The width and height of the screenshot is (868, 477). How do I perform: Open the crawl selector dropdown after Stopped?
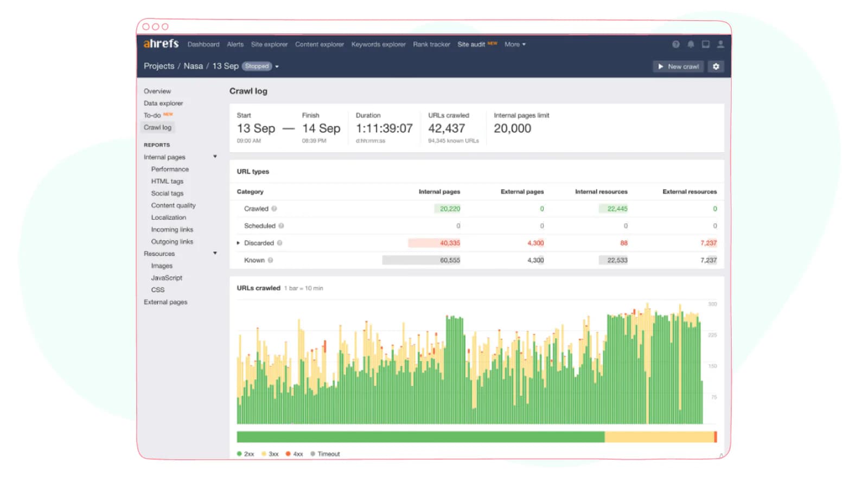(x=277, y=67)
